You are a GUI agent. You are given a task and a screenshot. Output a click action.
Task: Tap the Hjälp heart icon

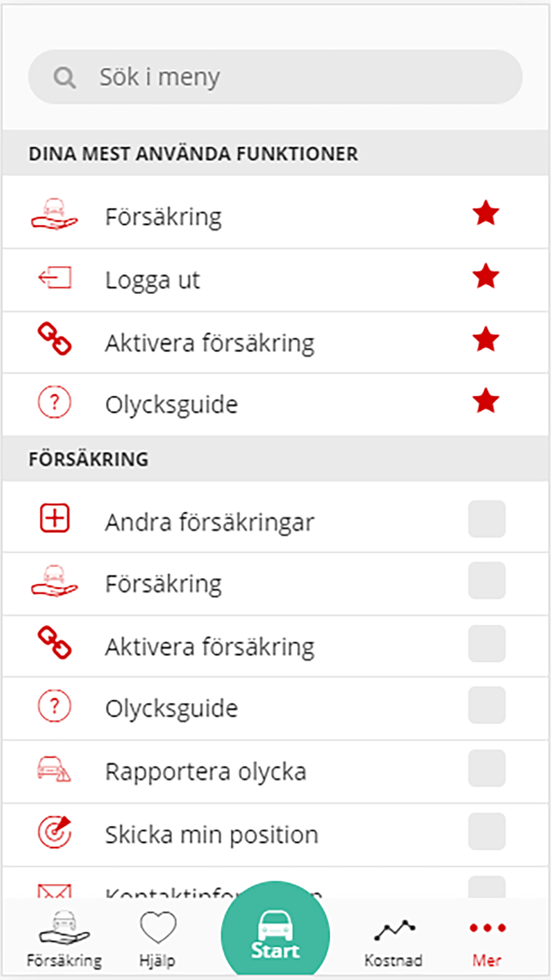tap(158, 927)
